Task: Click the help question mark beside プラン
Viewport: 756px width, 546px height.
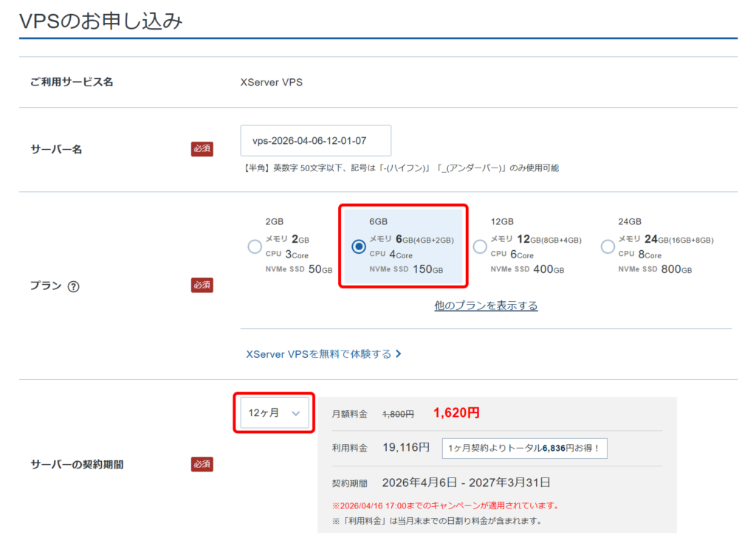Action: 73,286
